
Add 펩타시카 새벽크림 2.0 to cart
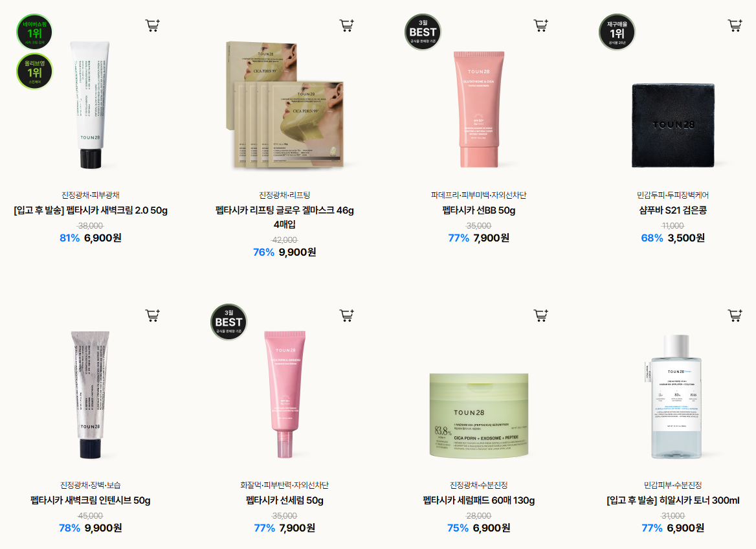[152, 25]
